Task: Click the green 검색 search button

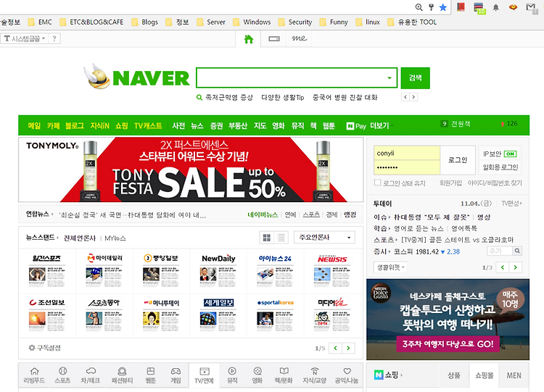Action: click(x=416, y=78)
